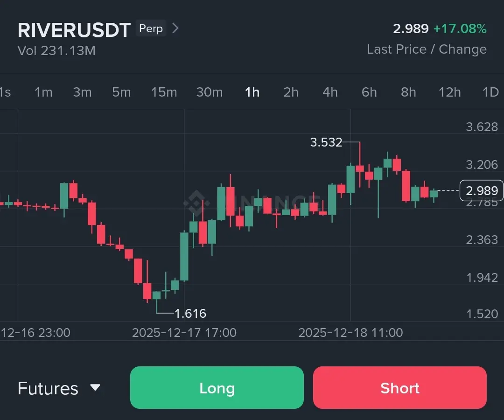
Task: Click the red Short button
Action: coord(400,387)
